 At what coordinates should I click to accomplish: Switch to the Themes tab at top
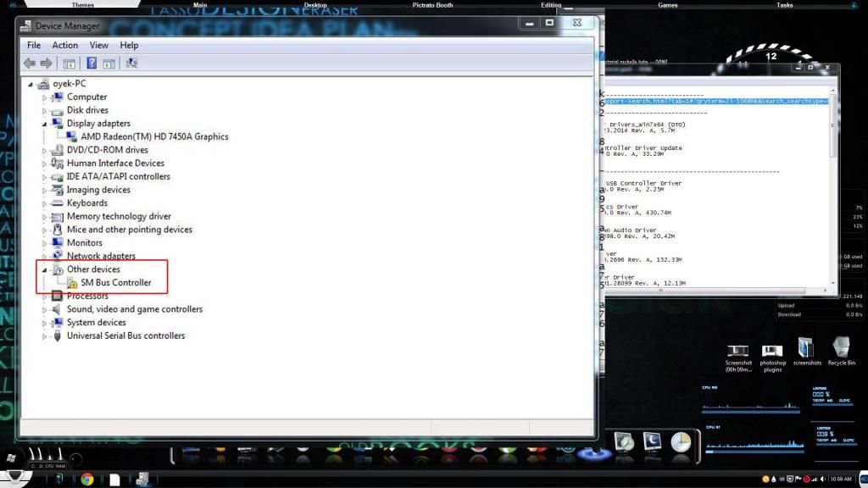[x=82, y=4]
